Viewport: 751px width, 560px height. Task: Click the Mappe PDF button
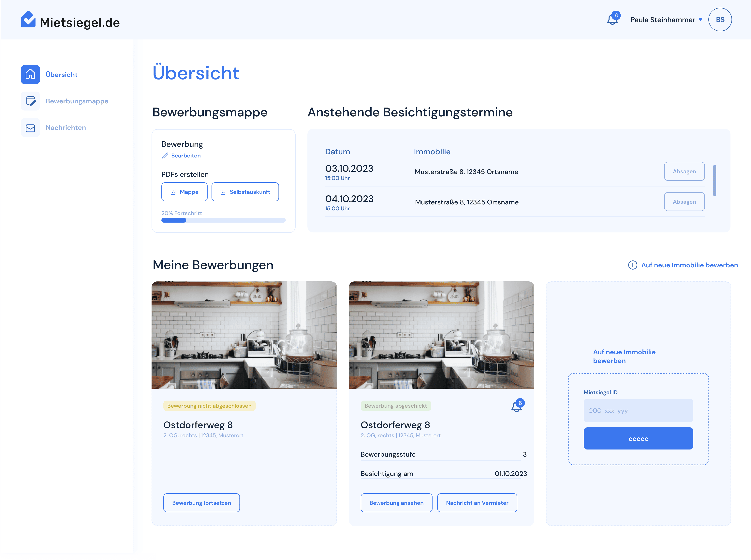tap(184, 192)
